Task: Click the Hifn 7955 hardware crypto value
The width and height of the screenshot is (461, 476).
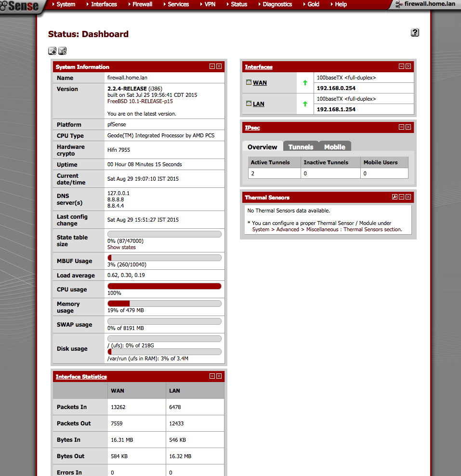Action: pos(119,150)
